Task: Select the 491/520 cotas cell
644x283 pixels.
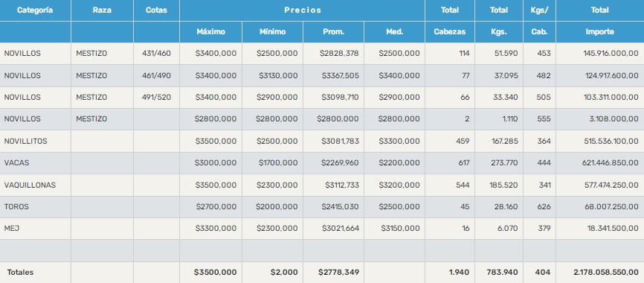Action: (156, 98)
